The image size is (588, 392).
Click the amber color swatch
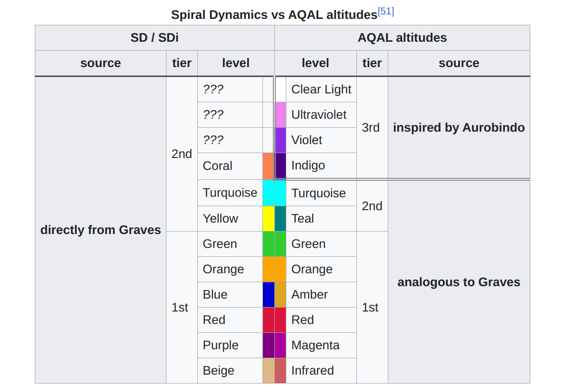point(280,295)
